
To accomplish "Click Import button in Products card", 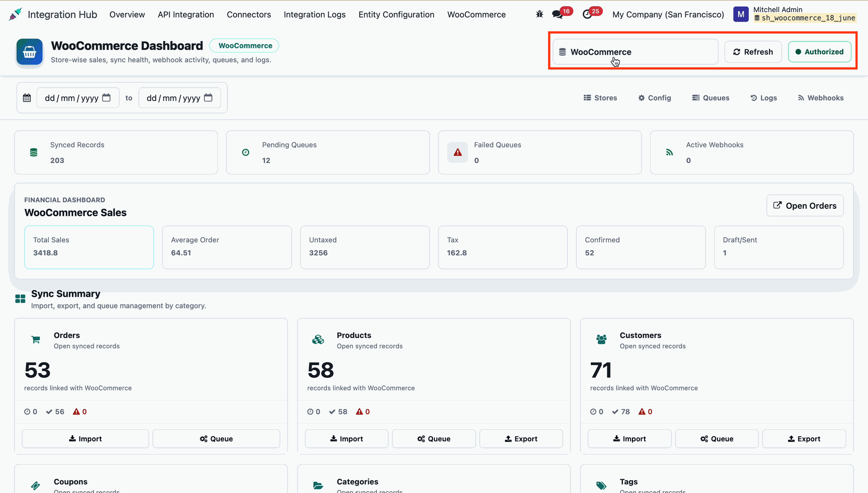I will click(347, 439).
